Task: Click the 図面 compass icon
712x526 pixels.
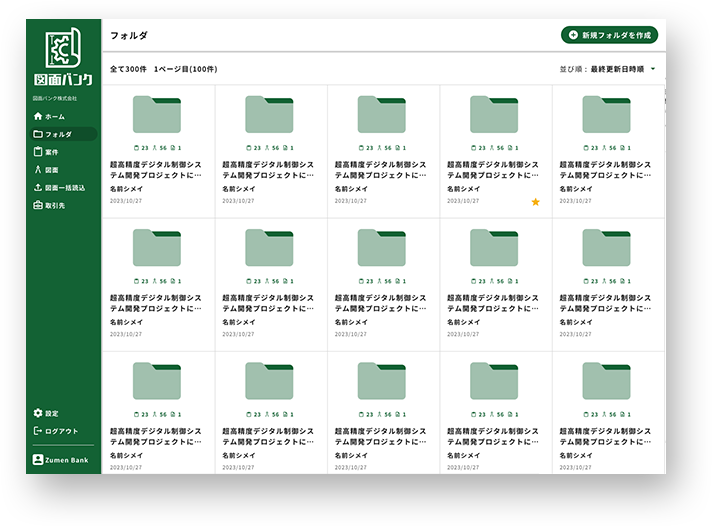Action: [x=38, y=170]
